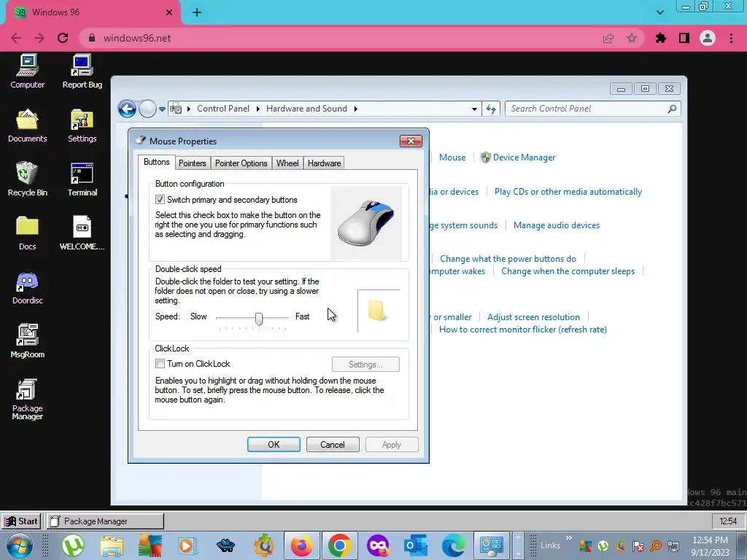
Task: Click the Package Manager taskbar button
Action: tap(105, 521)
